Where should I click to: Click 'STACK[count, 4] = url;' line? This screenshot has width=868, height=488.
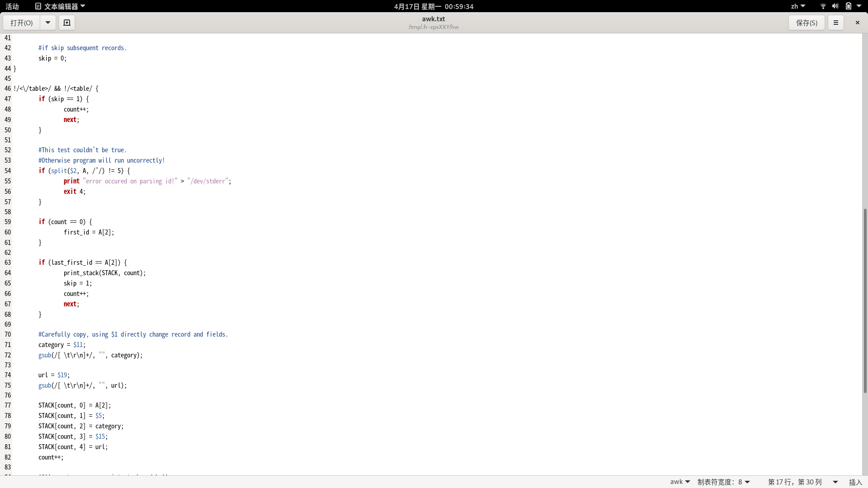[73, 447]
